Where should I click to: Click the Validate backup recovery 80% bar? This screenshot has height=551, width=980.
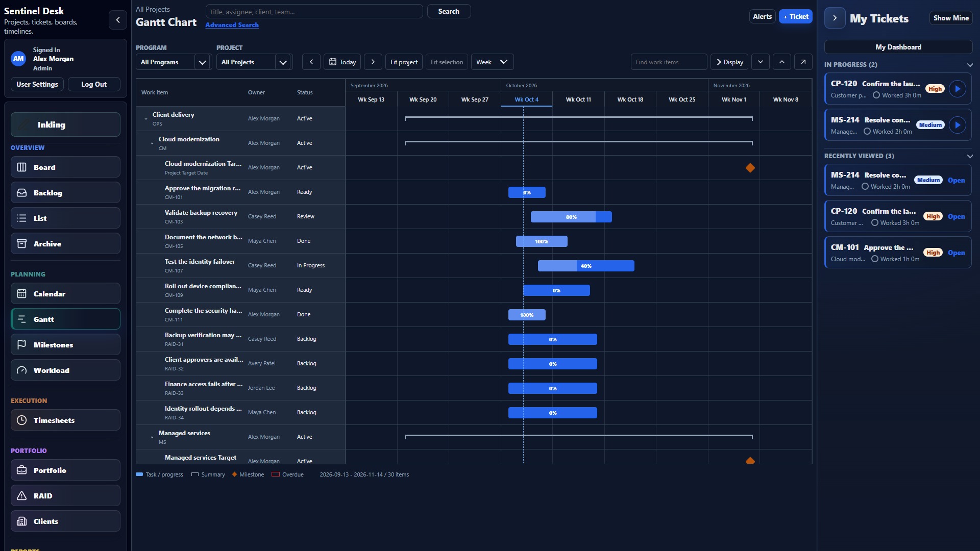coord(571,217)
